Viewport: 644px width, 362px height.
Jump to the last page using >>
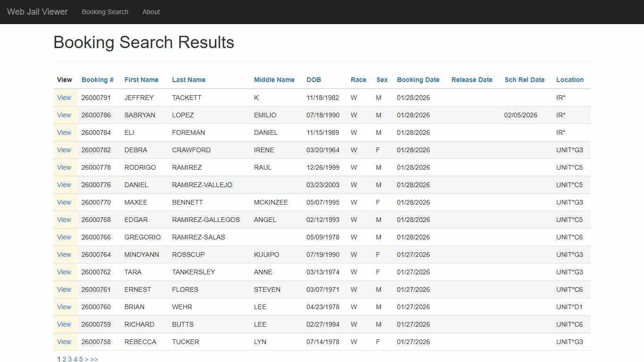94,359
